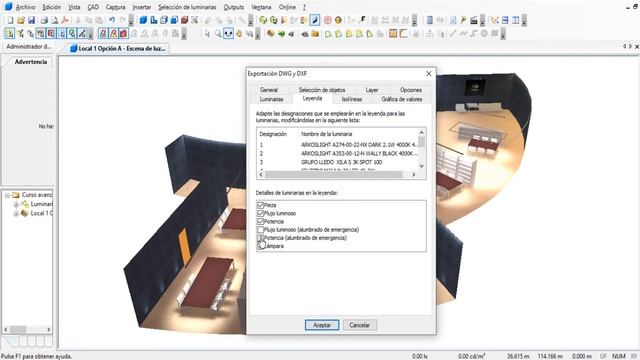Viewport: 640px width, 360px height.
Task: Open the Selección de luminarias menu
Action: coord(187,7)
